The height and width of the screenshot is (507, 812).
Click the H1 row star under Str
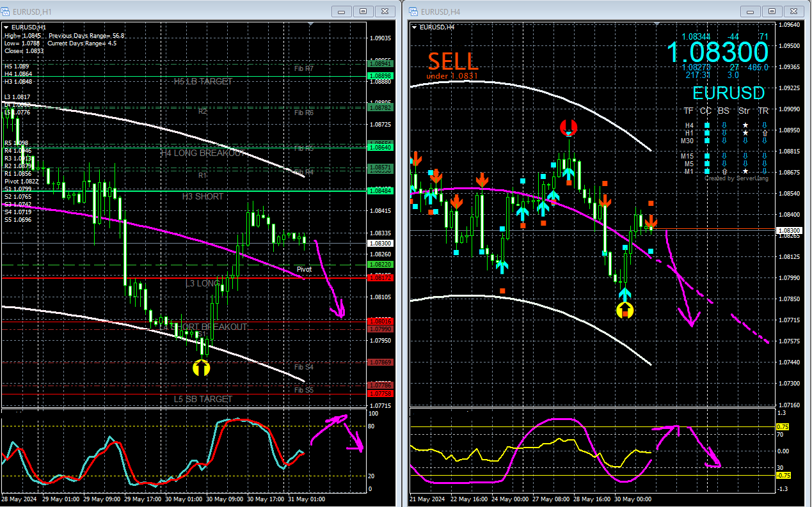click(x=745, y=133)
